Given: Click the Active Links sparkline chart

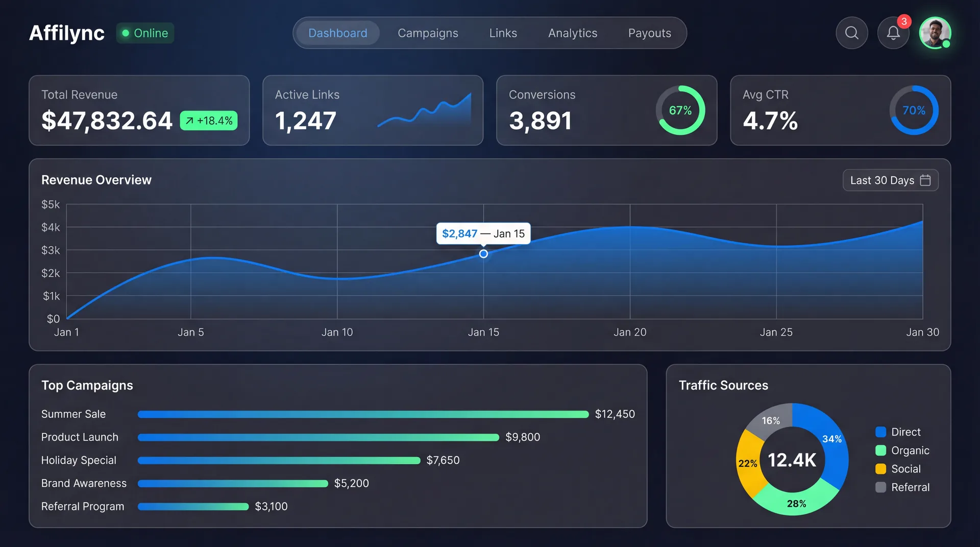Looking at the screenshot, I should (x=424, y=111).
